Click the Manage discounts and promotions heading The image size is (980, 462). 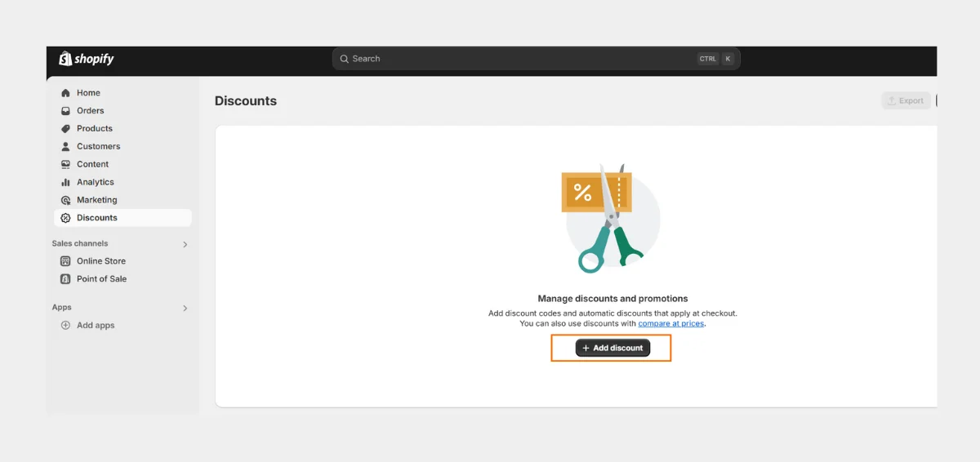tap(612, 299)
